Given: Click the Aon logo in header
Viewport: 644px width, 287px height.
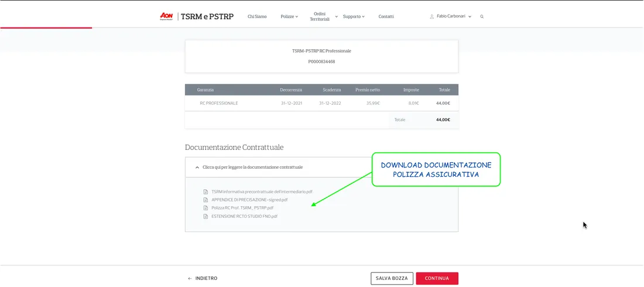Looking at the screenshot, I should tap(166, 16).
